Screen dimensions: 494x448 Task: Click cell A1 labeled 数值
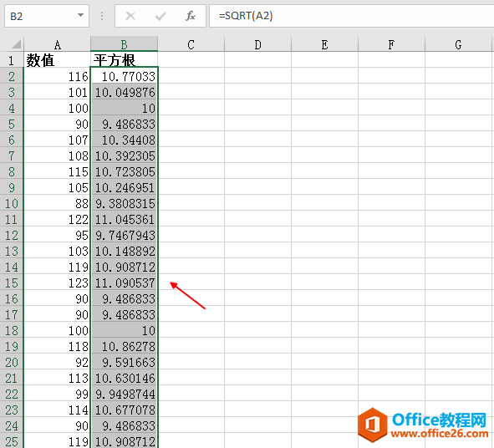(57, 60)
